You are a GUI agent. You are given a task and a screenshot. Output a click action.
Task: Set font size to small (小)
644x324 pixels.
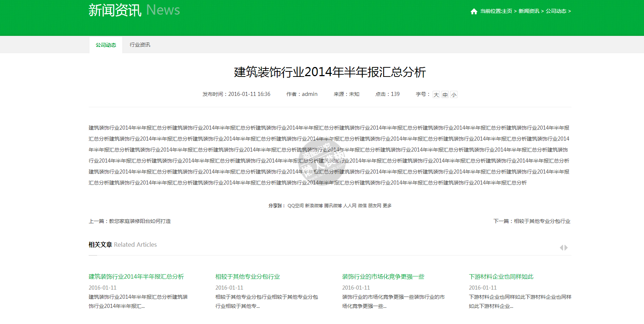(454, 94)
